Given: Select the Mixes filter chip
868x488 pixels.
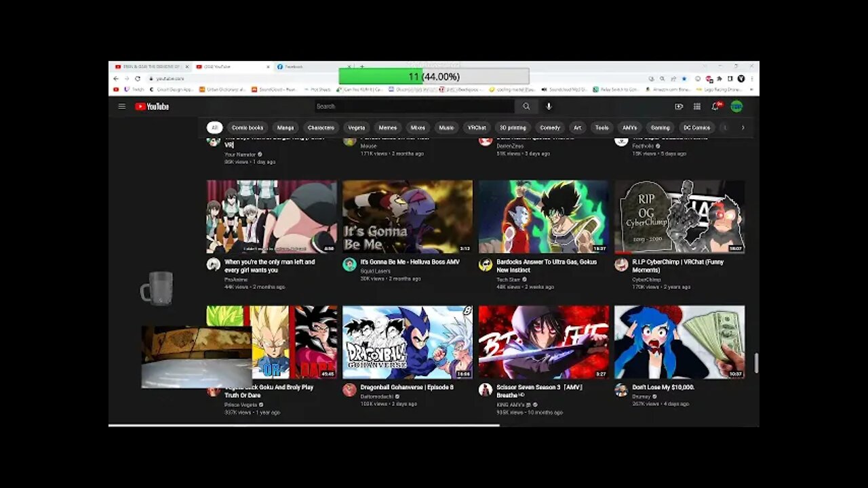Looking at the screenshot, I should (418, 127).
